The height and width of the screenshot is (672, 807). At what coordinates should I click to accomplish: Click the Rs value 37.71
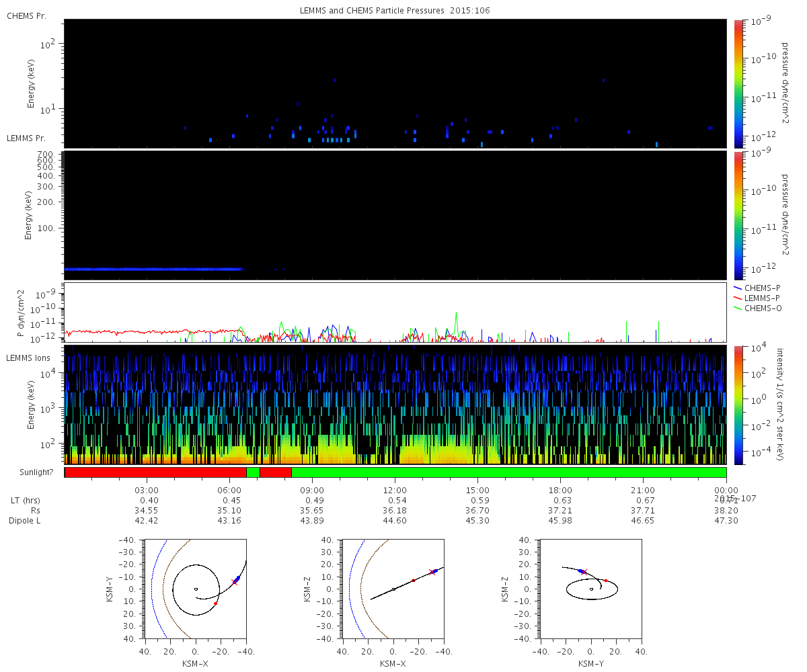click(643, 511)
